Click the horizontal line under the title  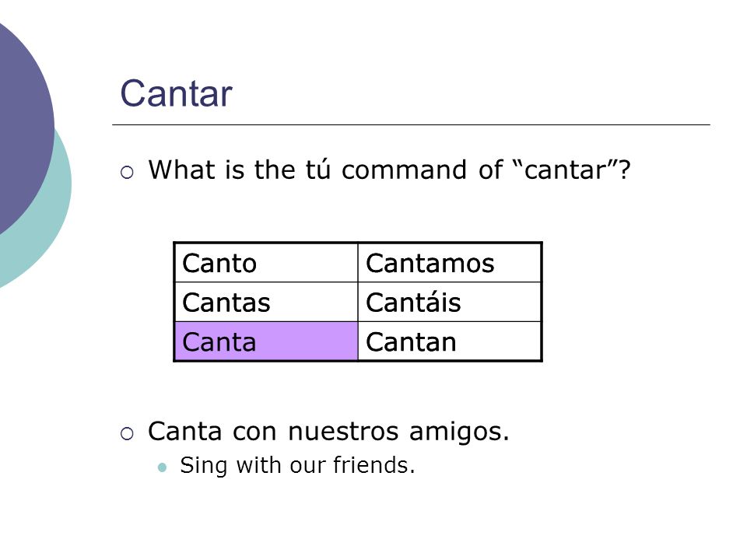point(411,124)
